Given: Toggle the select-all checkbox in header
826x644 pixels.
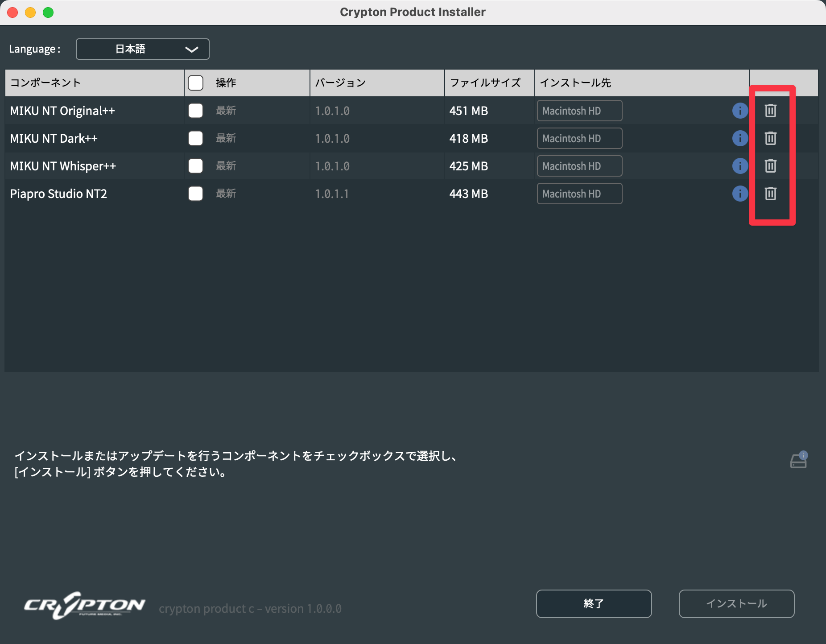Looking at the screenshot, I should pos(195,83).
